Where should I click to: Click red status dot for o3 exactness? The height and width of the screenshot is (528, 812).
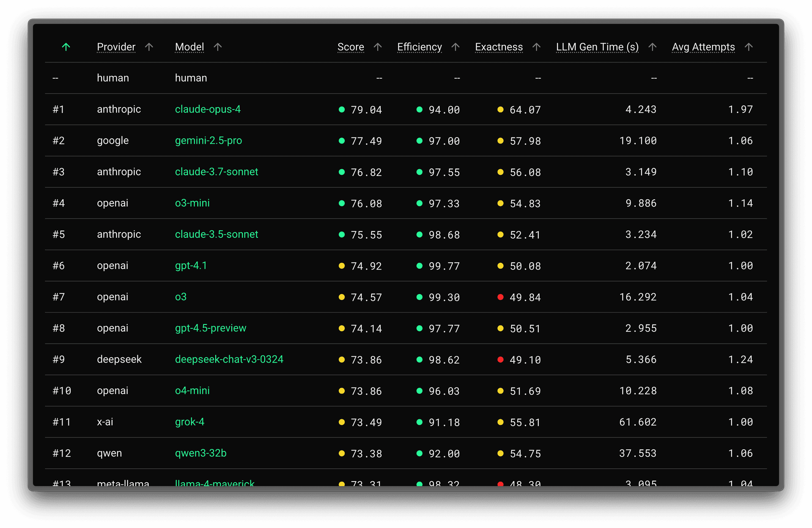pyautogui.click(x=500, y=297)
